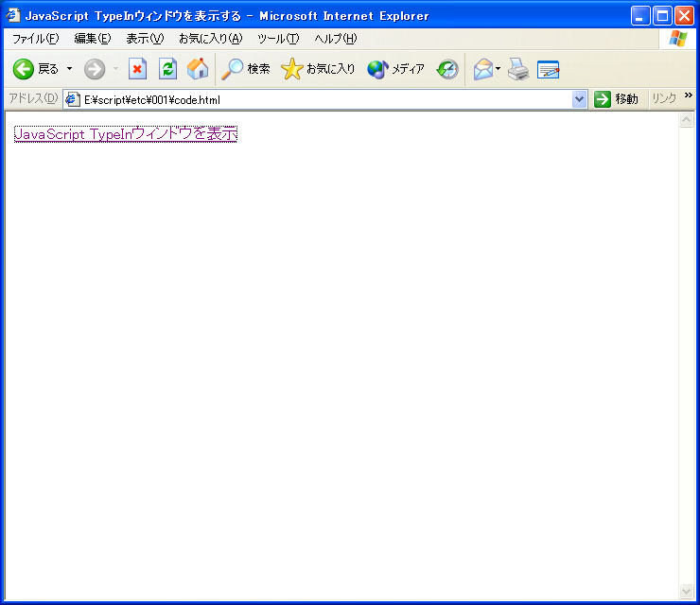Image resolution: width=700 pixels, height=605 pixels.
Task: Open the Forward history dropdown arrow
Action: [116, 69]
